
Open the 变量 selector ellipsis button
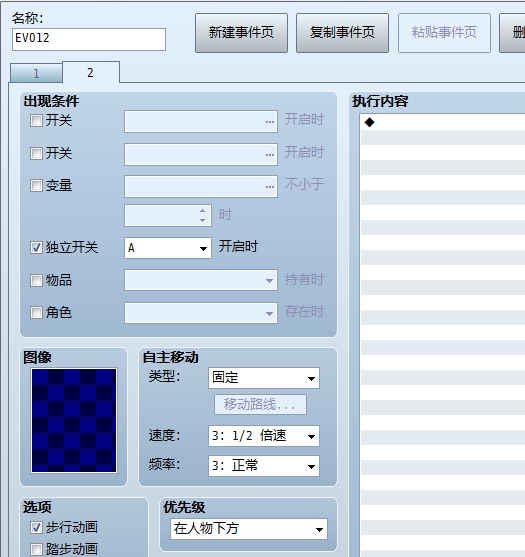pos(270,186)
